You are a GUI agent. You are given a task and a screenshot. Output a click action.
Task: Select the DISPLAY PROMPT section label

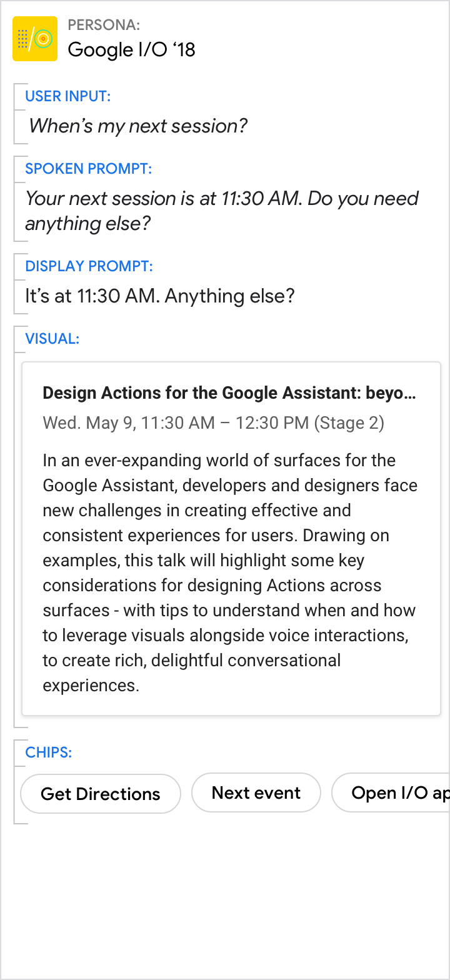[x=89, y=266]
